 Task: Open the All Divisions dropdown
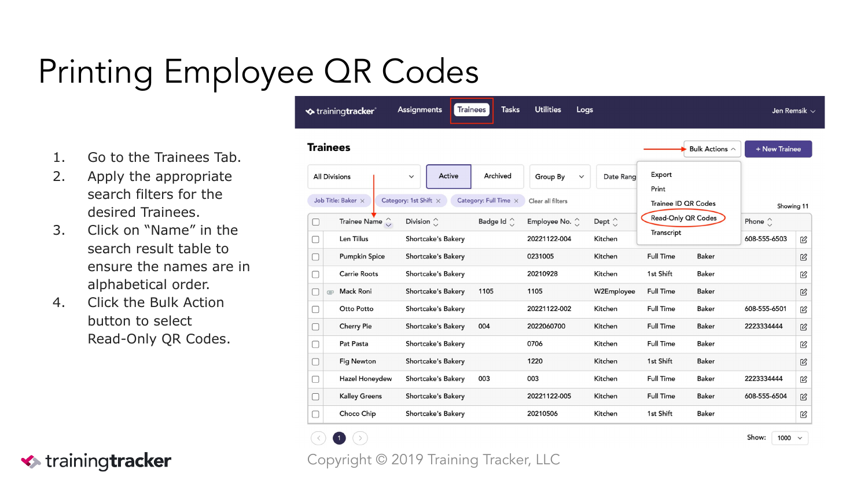coord(364,177)
